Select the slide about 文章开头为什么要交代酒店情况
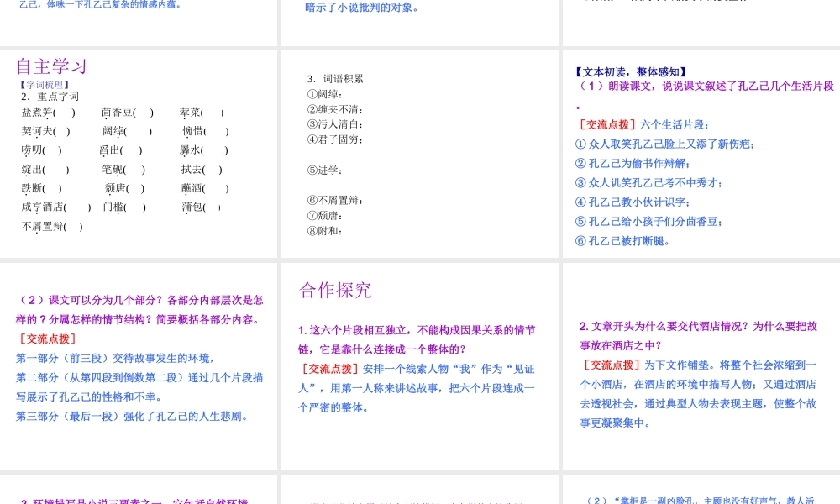 click(x=701, y=366)
